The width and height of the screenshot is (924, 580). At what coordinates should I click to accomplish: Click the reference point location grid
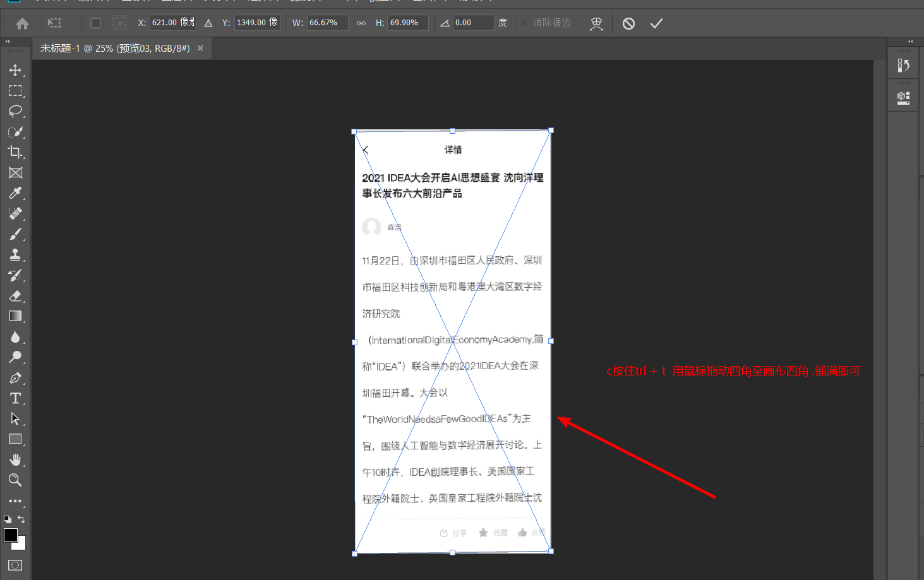[x=119, y=23]
